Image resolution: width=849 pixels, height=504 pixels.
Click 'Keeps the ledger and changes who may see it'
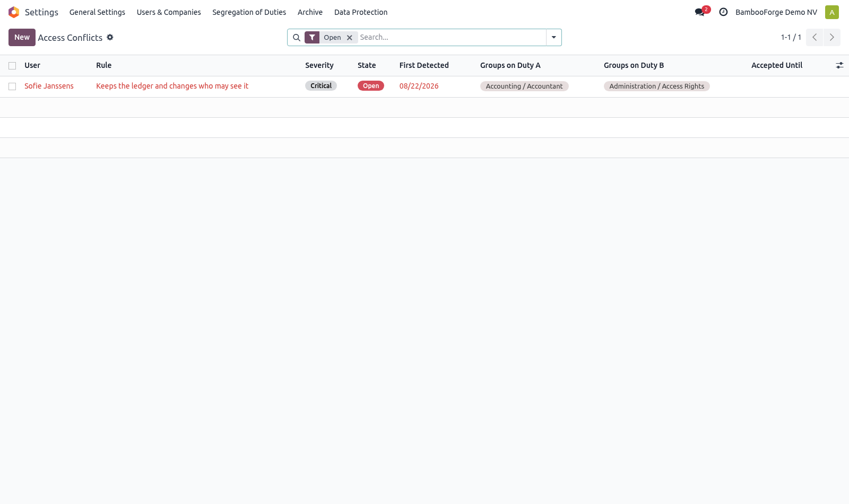point(172,86)
